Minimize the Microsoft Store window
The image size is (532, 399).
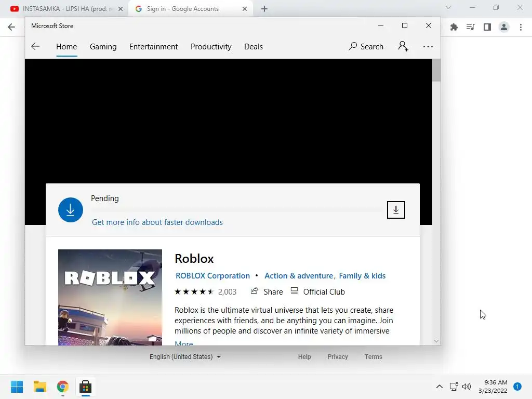[x=381, y=25]
